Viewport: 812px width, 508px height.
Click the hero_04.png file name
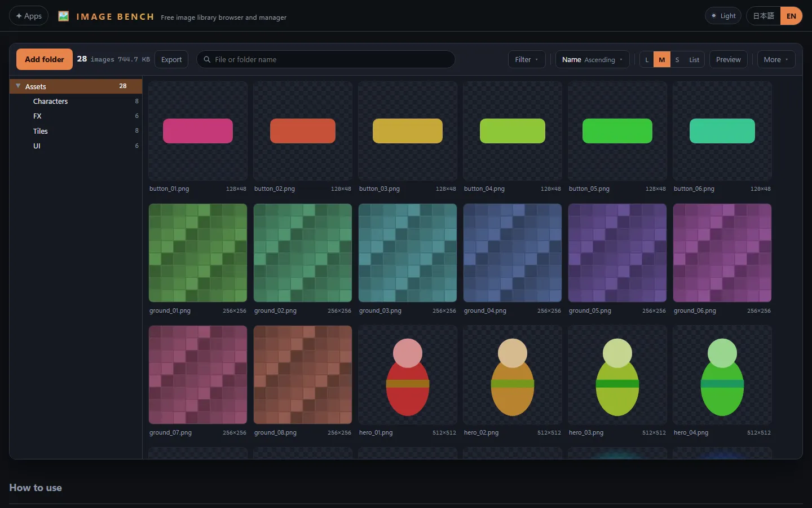(691, 432)
